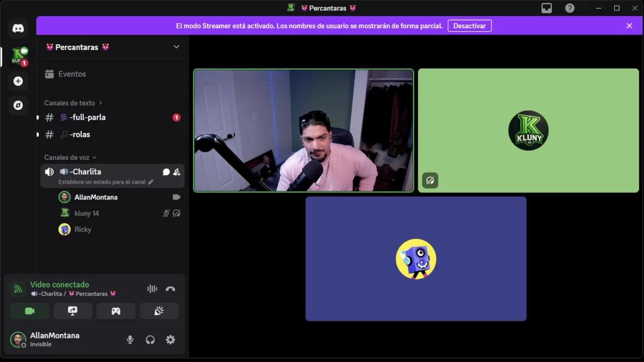Click Invisible status text

(x=41, y=344)
